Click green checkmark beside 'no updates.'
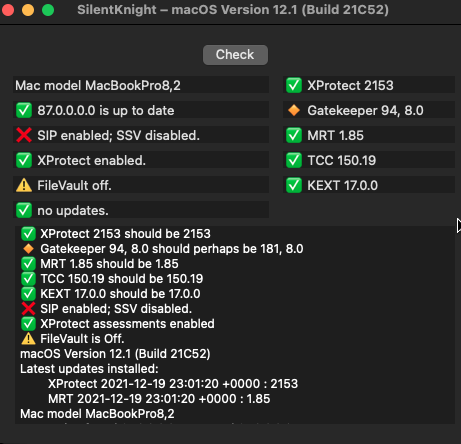Viewport: 461px width, 444px height. [24, 210]
